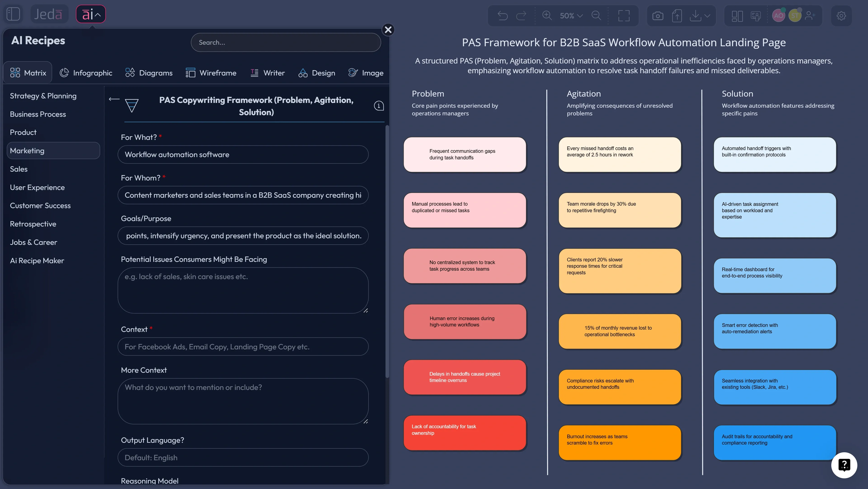Switch to the Infographic tab
The width and height of the screenshot is (868, 489).
point(86,73)
